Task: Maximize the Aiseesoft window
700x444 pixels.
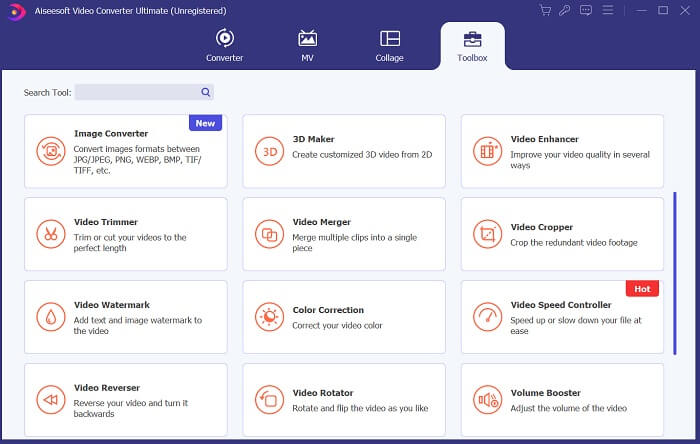Action: tap(663, 10)
